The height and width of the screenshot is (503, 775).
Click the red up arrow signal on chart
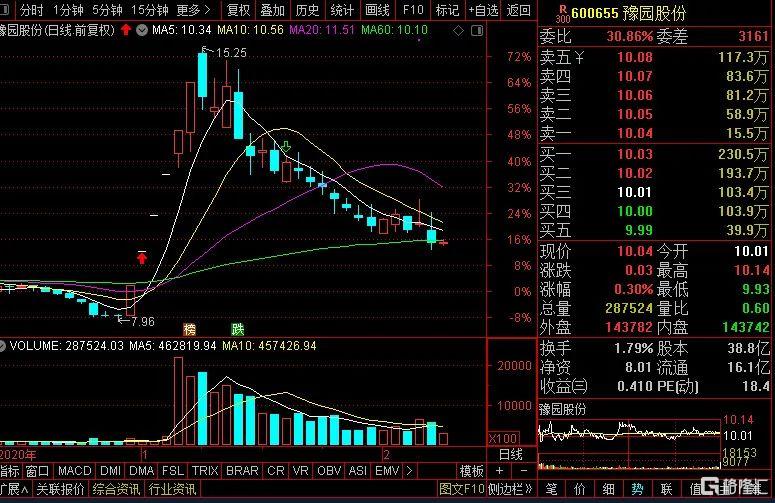pos(142,258)
